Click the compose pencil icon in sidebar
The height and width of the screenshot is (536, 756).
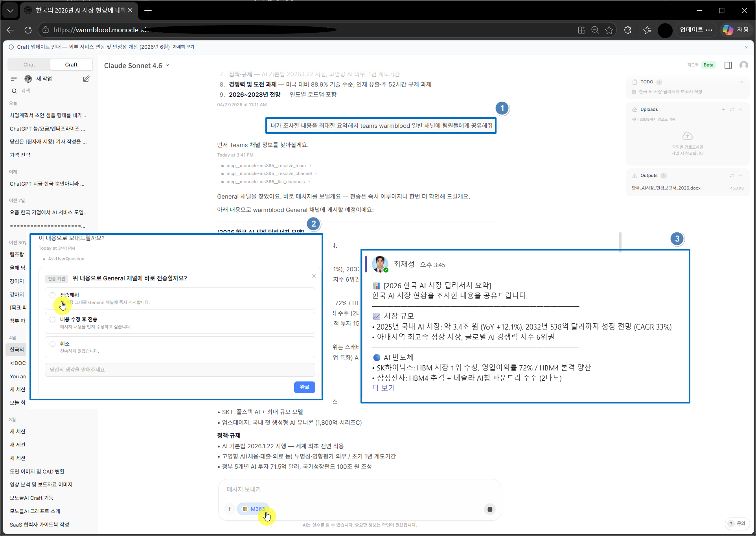[x=86, y=79]
